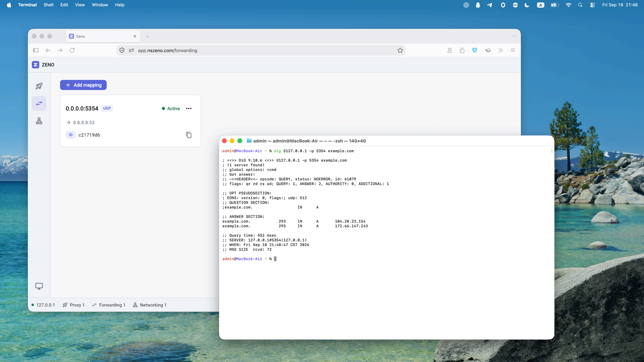Click the IP 104.20.23.154 in Terminal

coord(350,221)
